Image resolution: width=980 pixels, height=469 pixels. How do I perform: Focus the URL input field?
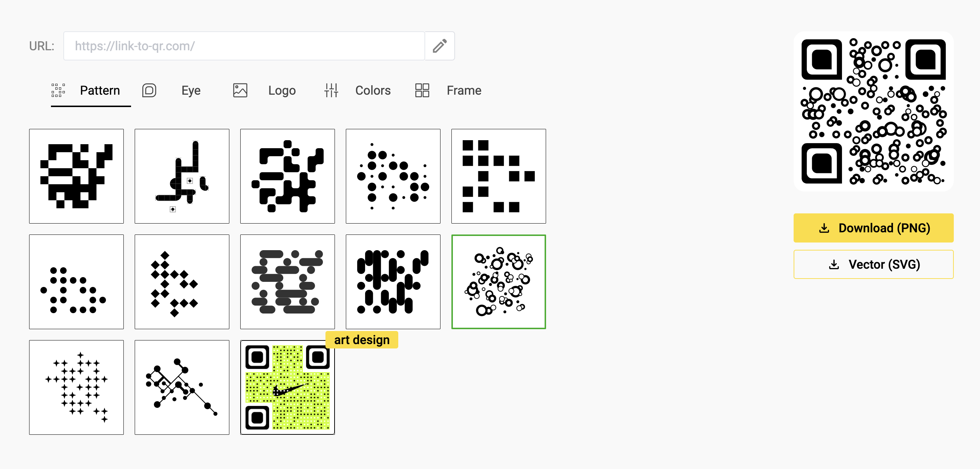(x=244, y=46)
